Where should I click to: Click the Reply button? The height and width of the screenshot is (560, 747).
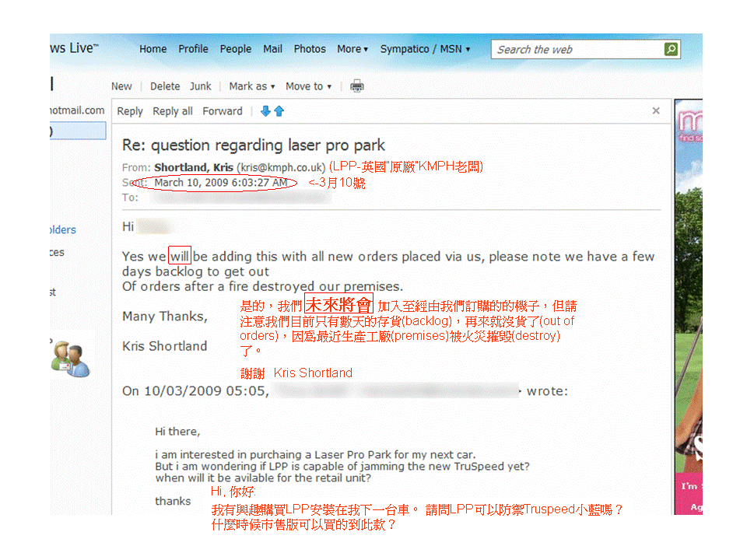tap(130, 111)
